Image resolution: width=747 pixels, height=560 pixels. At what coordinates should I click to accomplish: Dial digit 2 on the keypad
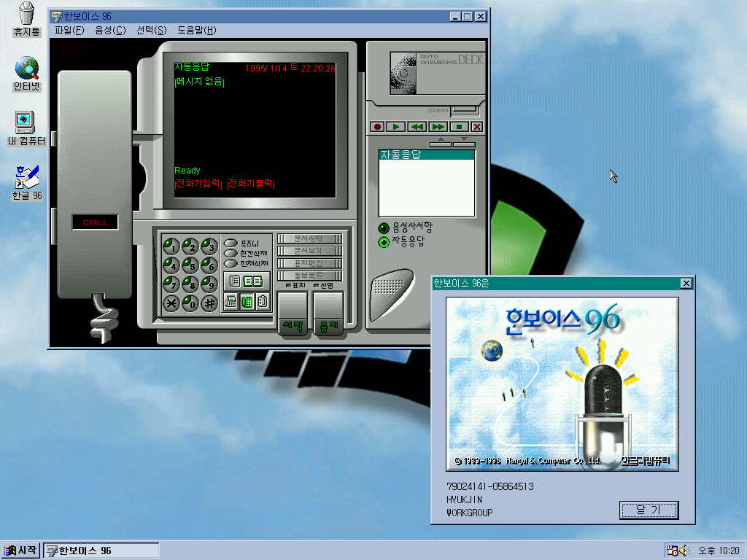[190, 246]
